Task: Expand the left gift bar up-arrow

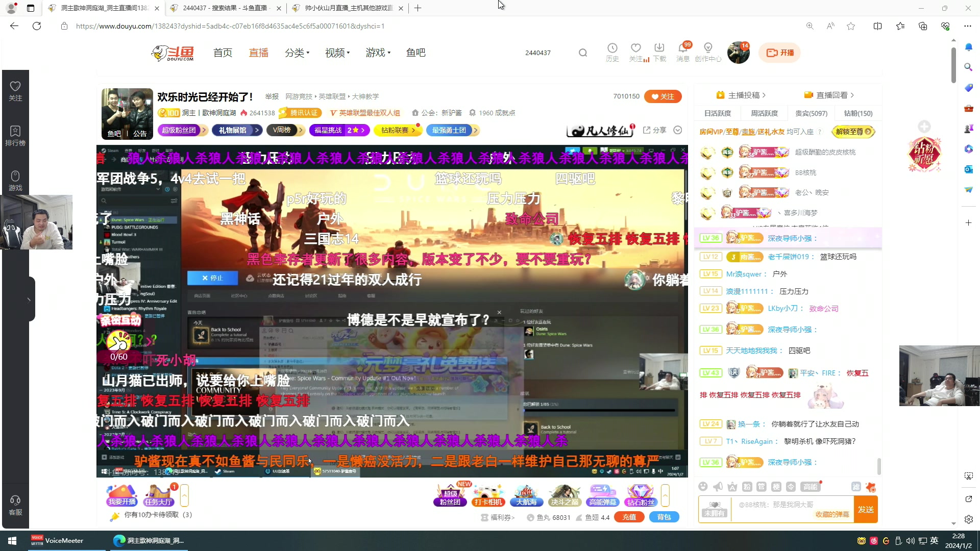Action: (x=184, y=495)
